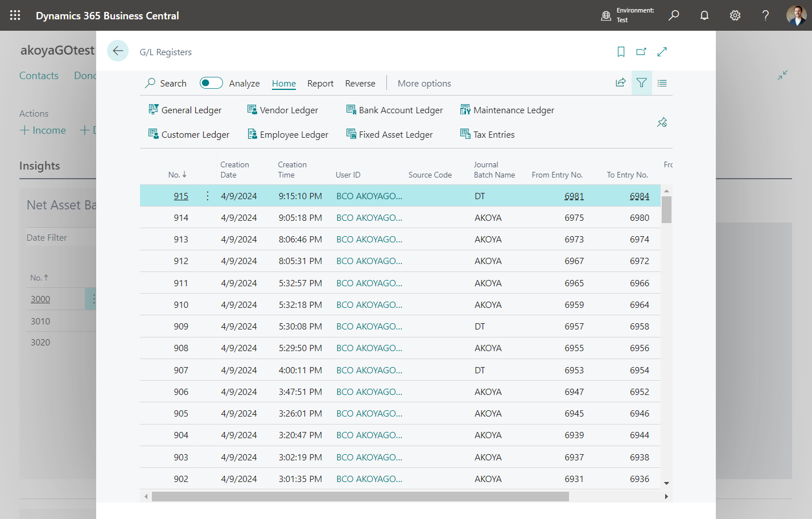Open the user ID link for register 909

[x=369, y=326]
